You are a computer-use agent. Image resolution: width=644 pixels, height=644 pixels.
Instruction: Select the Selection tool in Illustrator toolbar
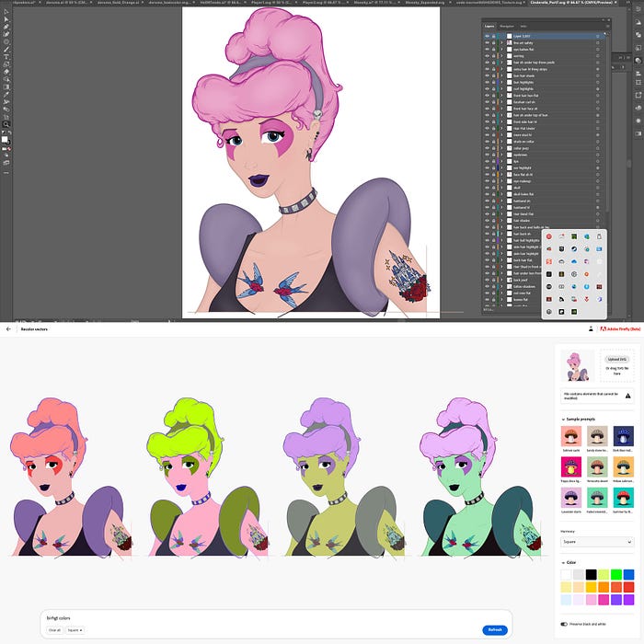click(6, 12)
